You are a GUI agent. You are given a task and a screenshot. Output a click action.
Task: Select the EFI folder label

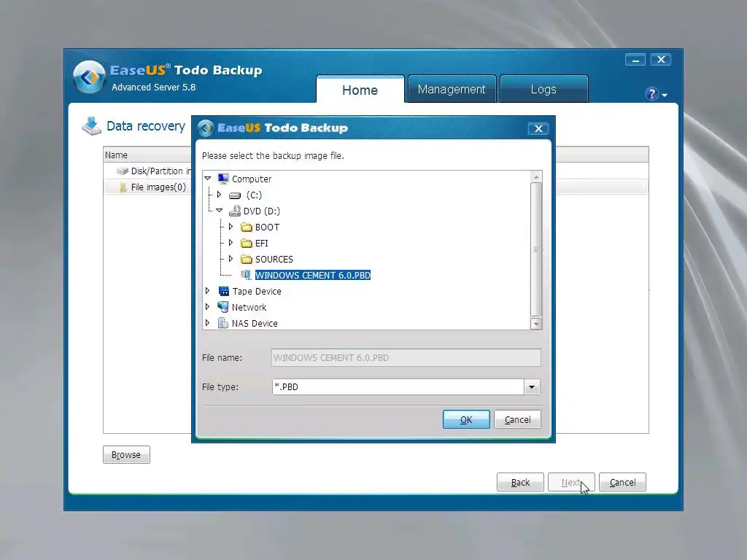pyautogui.click(x=262, y=244)
